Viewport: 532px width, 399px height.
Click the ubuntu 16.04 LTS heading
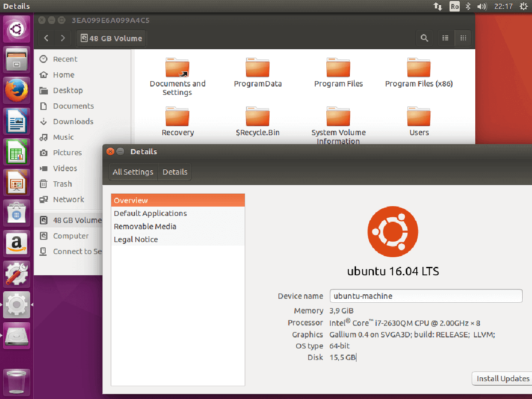click(393, 271)
